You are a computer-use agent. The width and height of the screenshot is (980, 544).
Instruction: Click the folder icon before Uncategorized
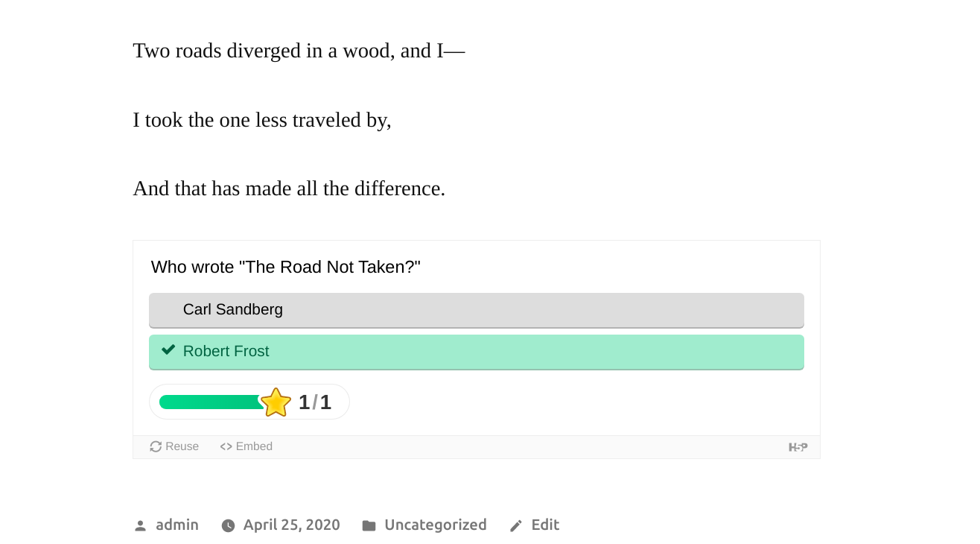coord(369,525)
